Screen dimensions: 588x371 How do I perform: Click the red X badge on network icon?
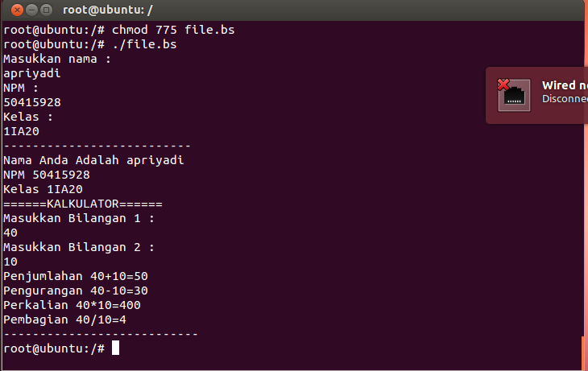(503, 85)
